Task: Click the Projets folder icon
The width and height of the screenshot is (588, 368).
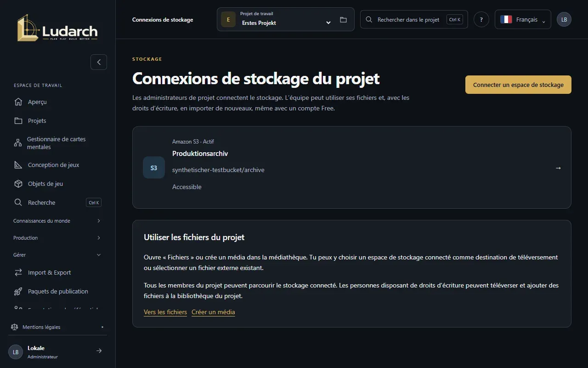Action: 18,121
